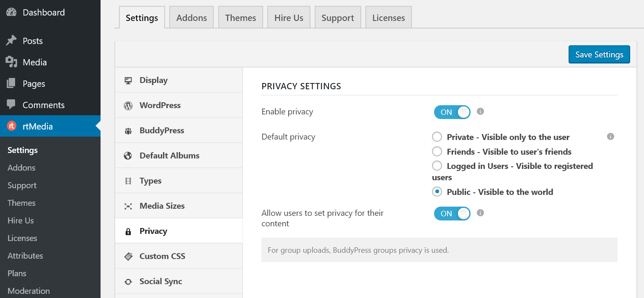Screen dimensions: 644x298
Task: Open Moderation from the sidebar
Action: 28,290
